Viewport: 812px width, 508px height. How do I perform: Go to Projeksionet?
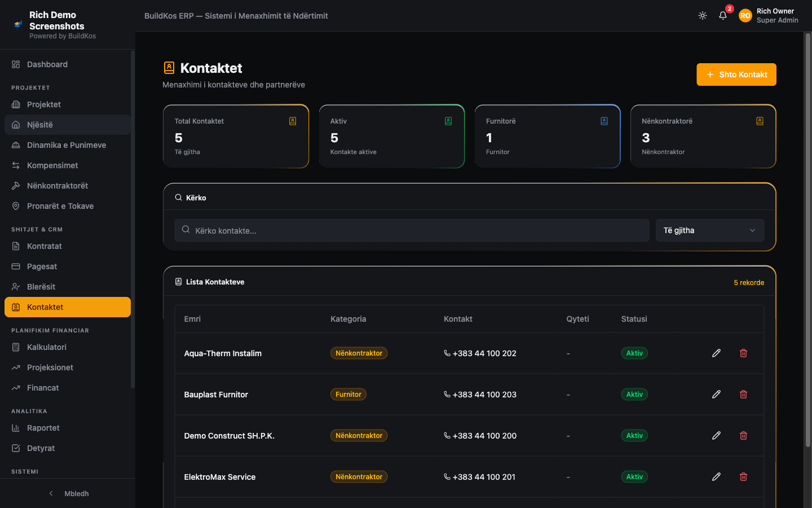tap(68, 367)
